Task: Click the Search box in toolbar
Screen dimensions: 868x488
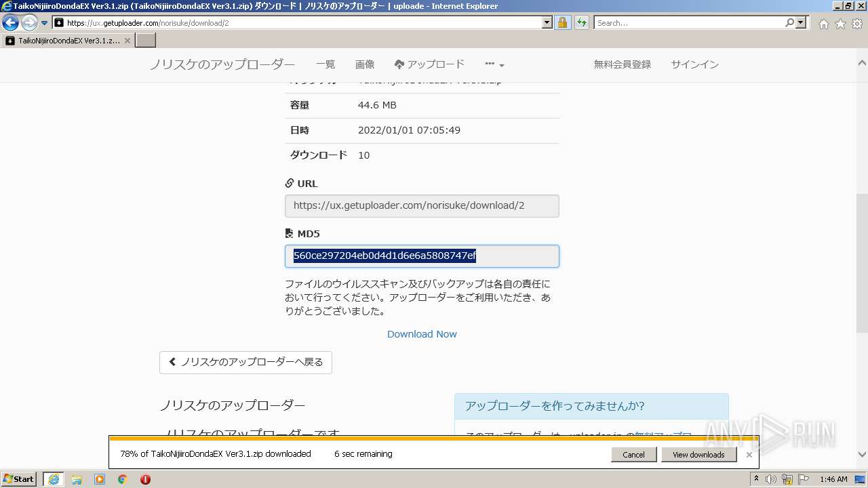Action: click(x=688, y=23)
